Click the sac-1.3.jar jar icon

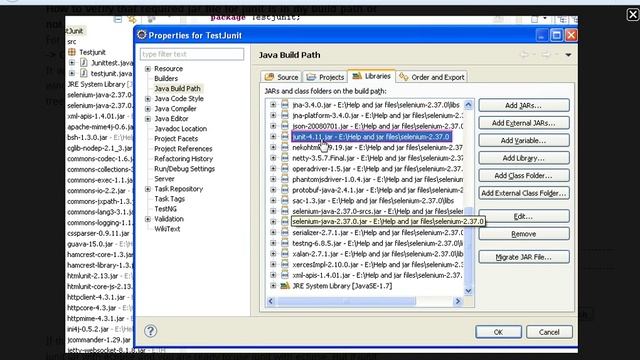point(284,200)
